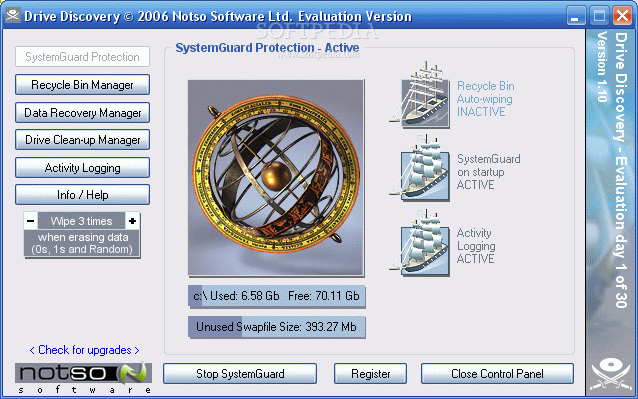Click the notso software logo
Screen dimensions: 638x399
click(x=83, y=378)
